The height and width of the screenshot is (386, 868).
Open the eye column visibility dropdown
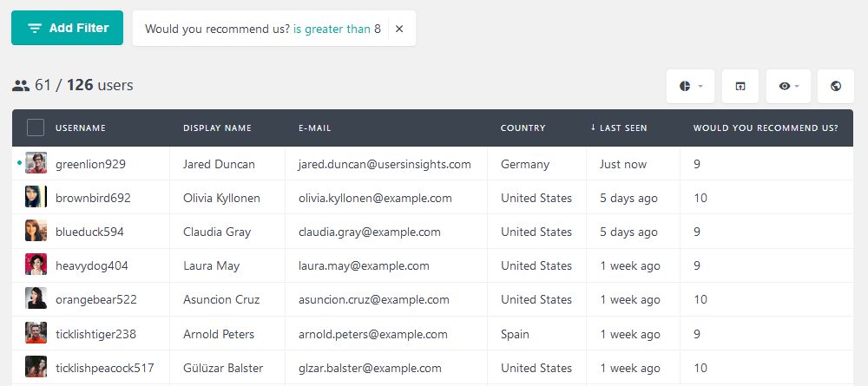pos(788,86)
